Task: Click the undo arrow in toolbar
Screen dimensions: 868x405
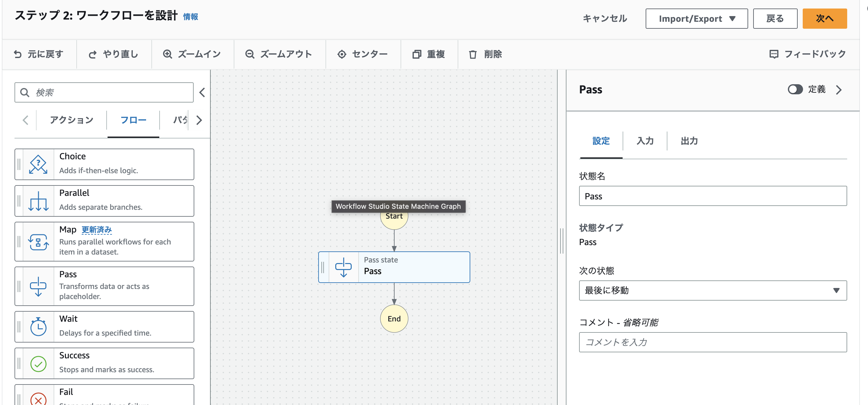Action: point(18,54)
